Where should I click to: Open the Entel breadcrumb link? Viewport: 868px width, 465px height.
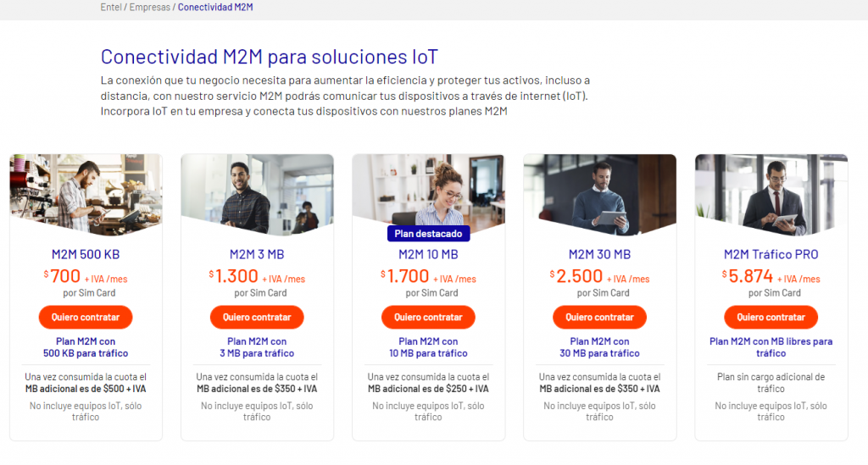(111, 7)
